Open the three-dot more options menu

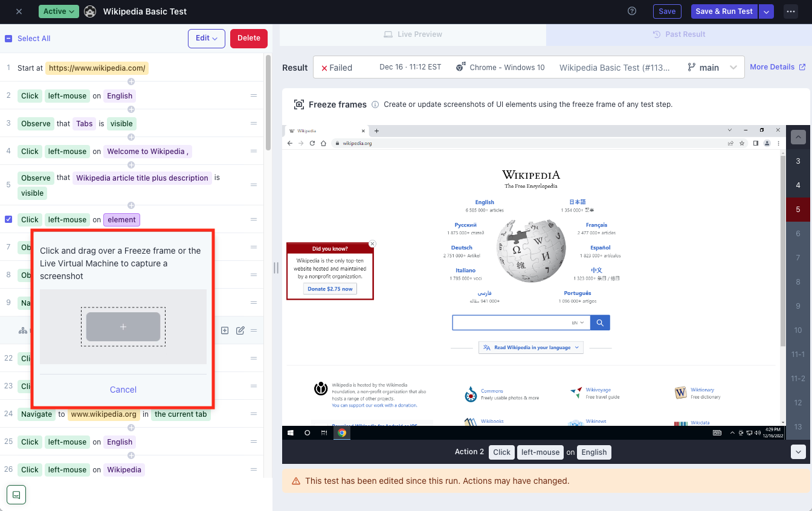[790, 11]
